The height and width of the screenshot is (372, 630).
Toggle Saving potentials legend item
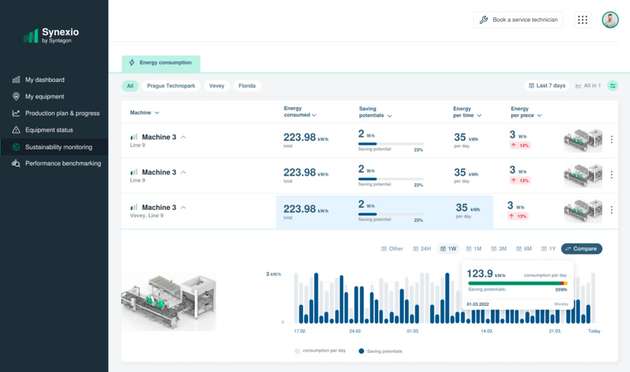380,351
